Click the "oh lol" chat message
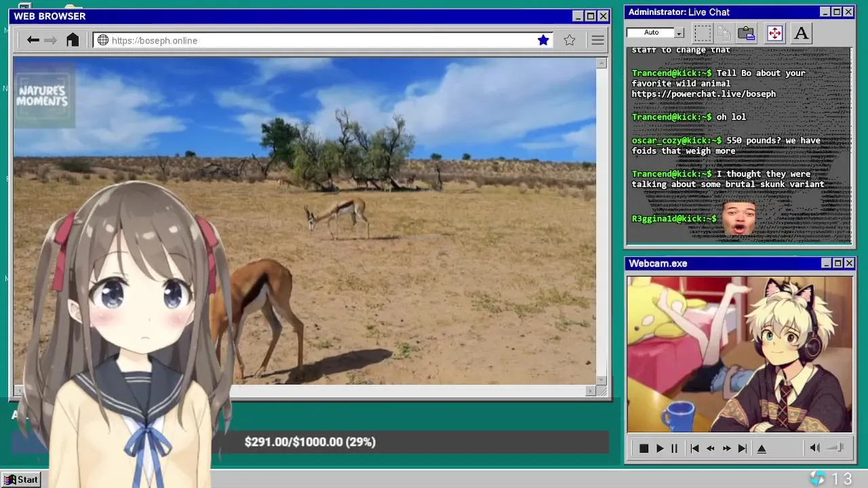 (x=731, y=117)
